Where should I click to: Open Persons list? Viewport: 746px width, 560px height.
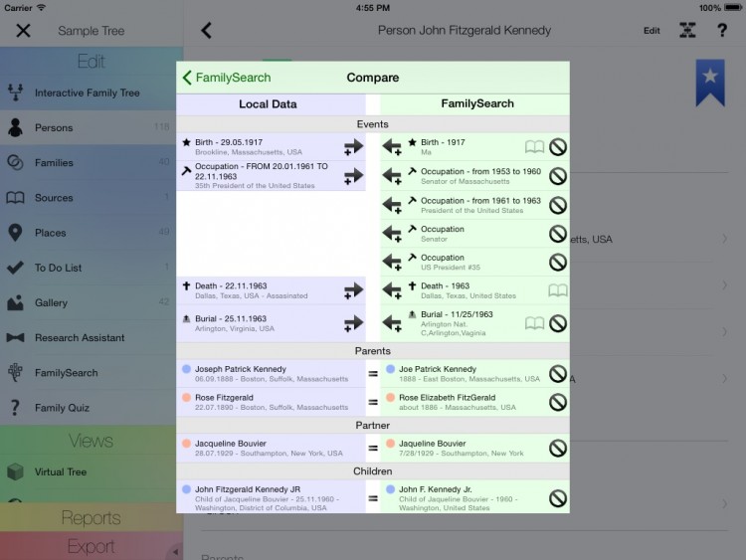(x=92, y=127)
